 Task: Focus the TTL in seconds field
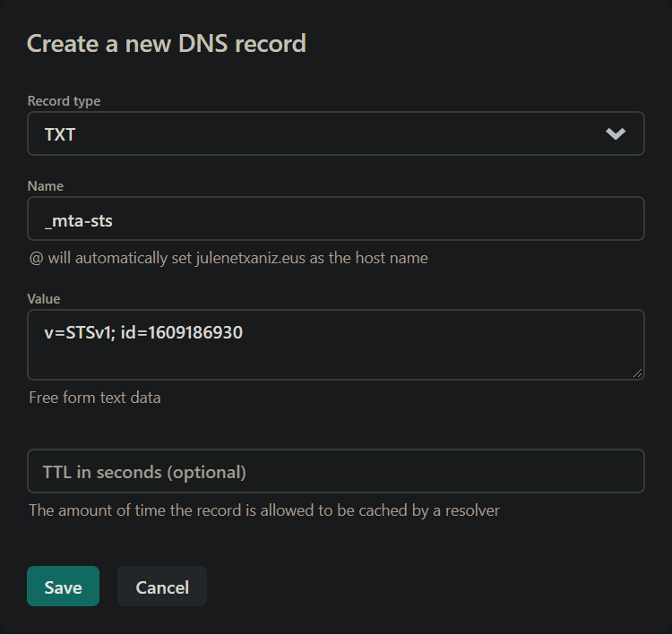336,471
